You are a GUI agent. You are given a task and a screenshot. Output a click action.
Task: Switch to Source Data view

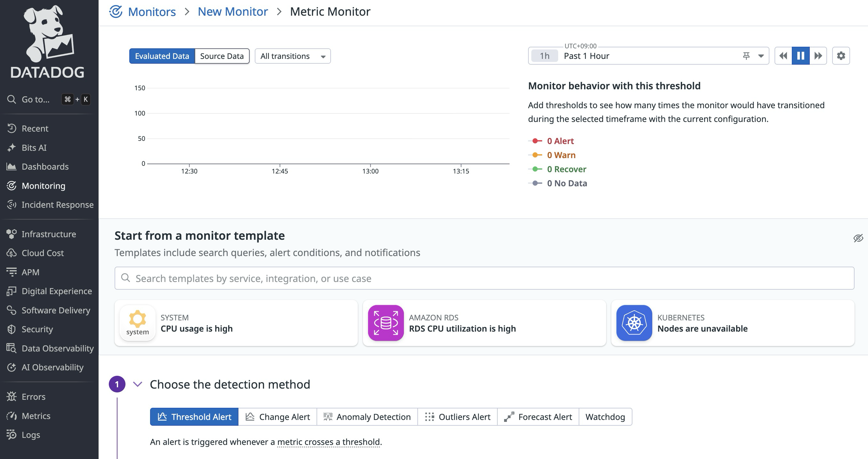click(x=222, y=56)
